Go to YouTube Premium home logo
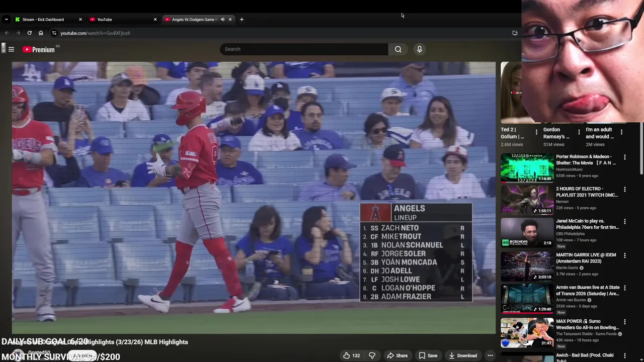Screen dimensions: 644x362 39,49
